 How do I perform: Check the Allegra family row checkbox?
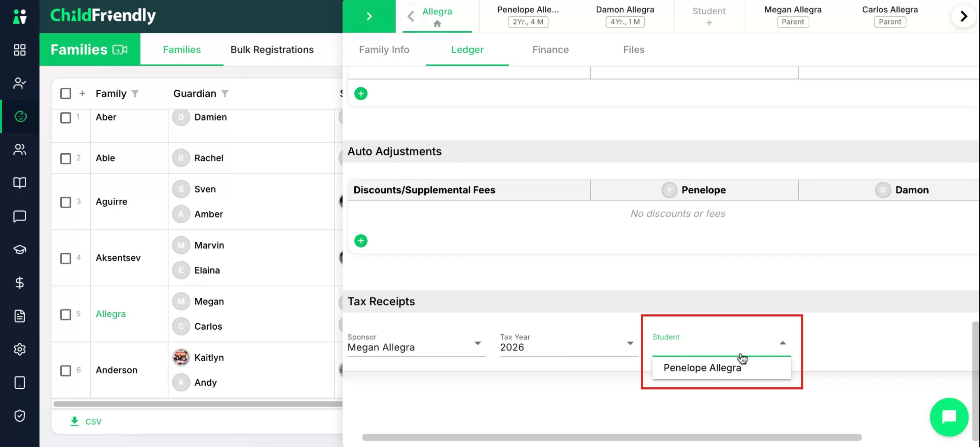tap(66, 314)
